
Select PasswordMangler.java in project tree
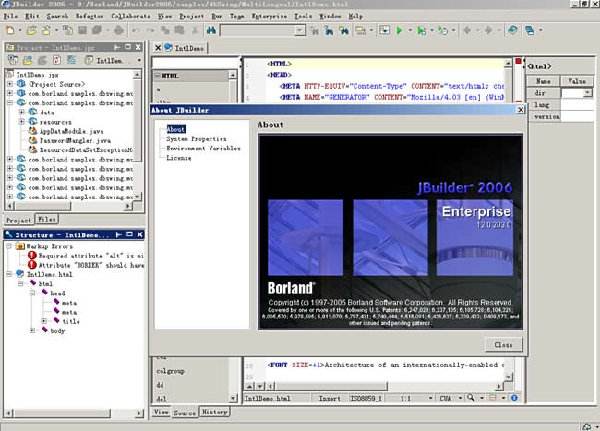pyautogui.click(x=73, y=140)
